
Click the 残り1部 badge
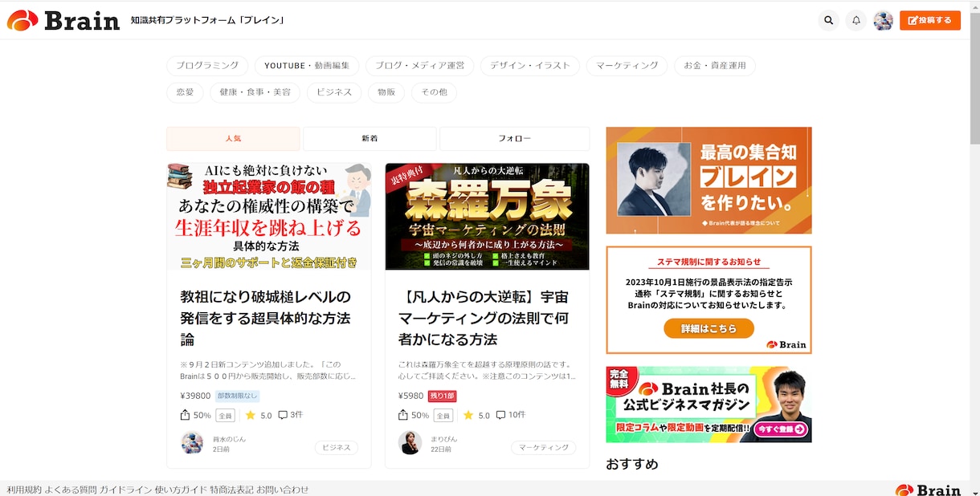pyautogui.click(x=443, y=396)
